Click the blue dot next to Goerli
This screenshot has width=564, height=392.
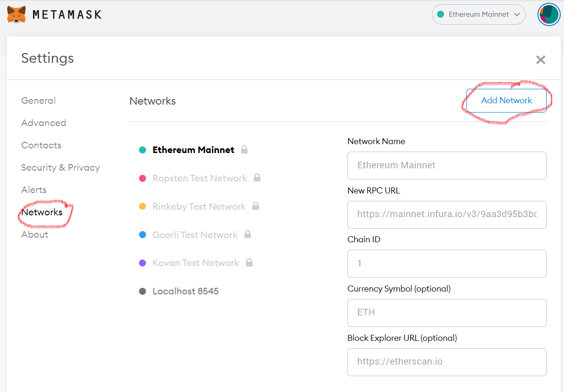point(143,235)
